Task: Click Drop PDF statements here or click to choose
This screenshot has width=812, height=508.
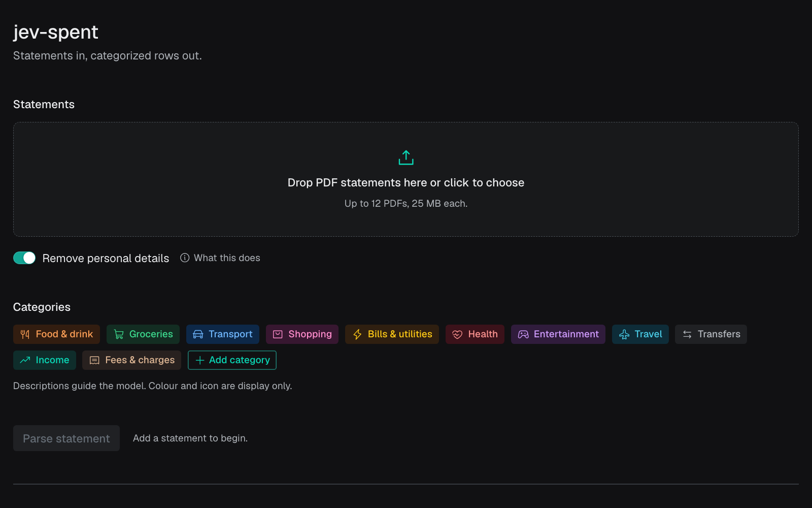Action: (x=406, y=183)
